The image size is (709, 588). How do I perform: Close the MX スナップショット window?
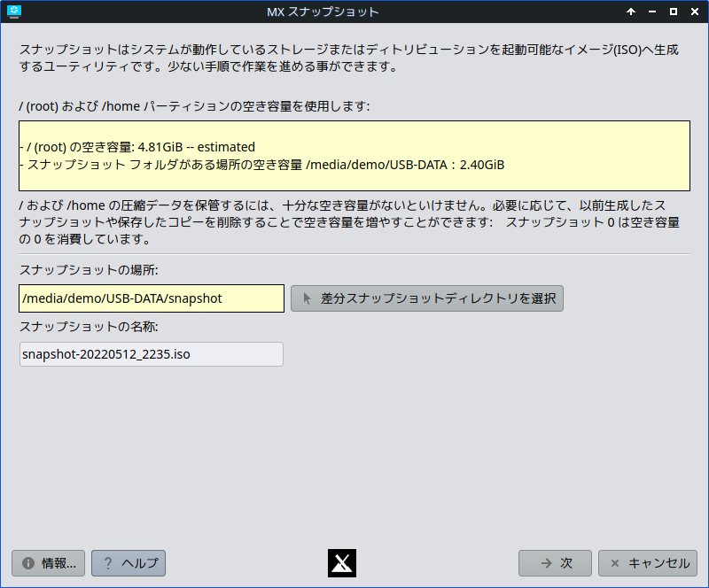[695, 12]
